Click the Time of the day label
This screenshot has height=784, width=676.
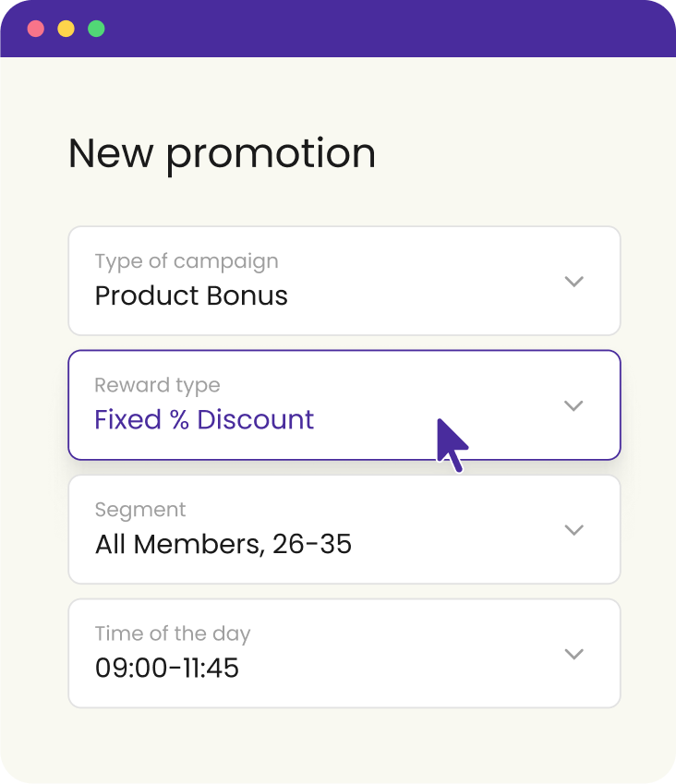point(173,633)
